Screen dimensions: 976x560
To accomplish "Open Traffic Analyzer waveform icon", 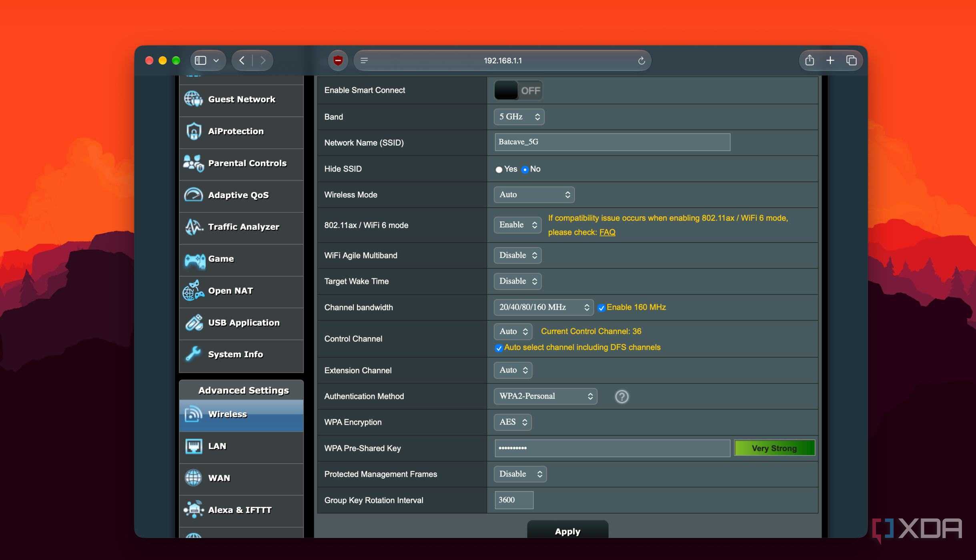I will pyautogui.click(x=194, y=227).
